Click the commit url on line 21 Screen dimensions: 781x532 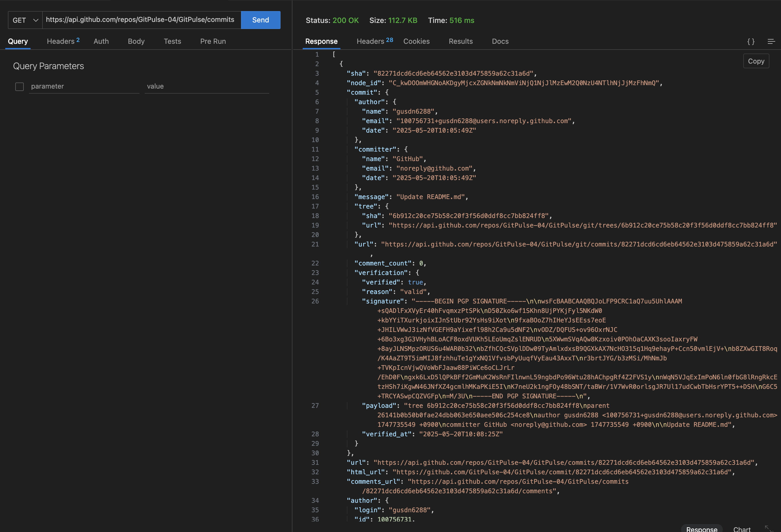point(579,244)
